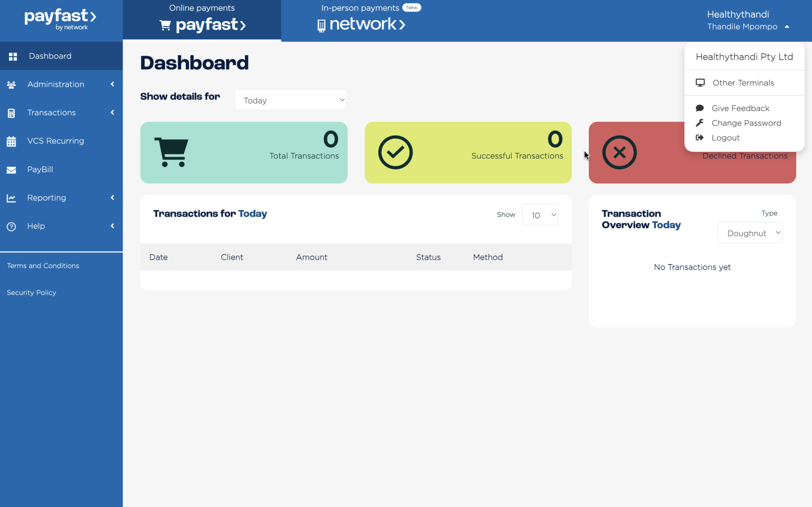
Task: Switch to In-person payments network tab
Action: [x=362, y=20]
